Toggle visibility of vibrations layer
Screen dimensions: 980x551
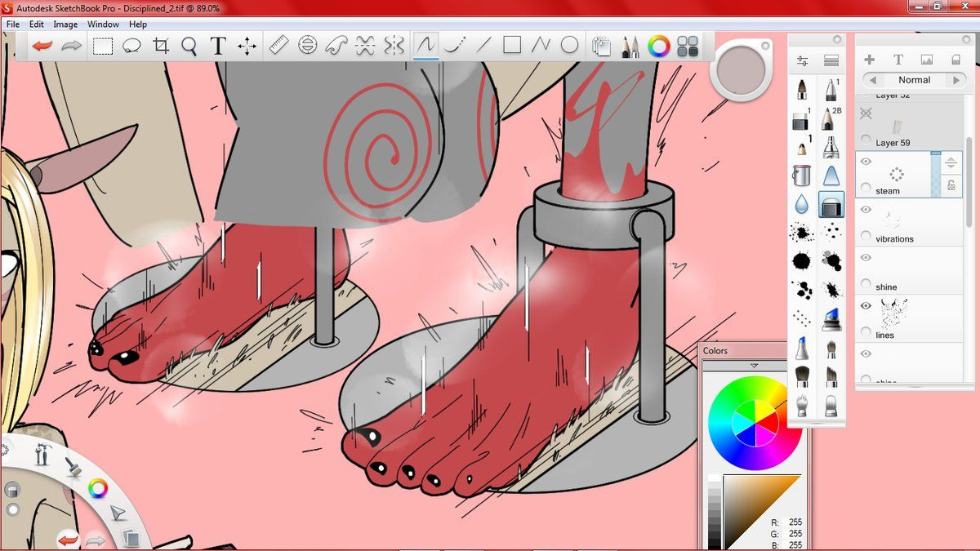pyautogui.click(x=866, y=210)
